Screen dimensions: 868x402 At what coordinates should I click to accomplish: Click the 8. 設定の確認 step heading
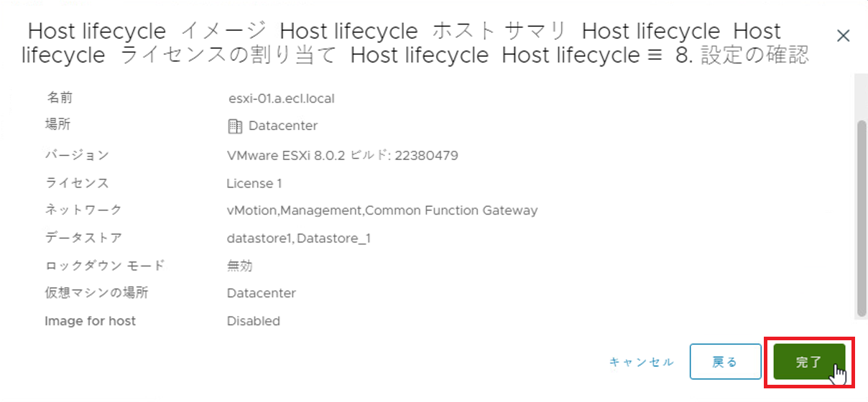[742, 55]
